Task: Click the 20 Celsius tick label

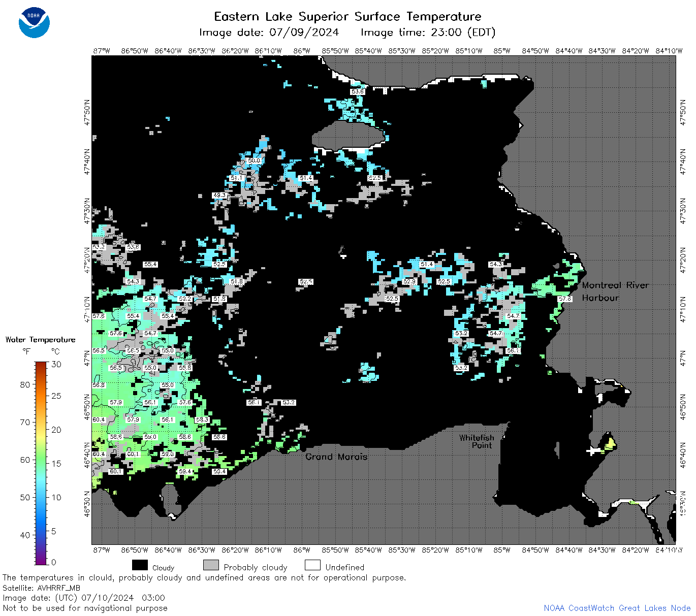Action: click(x=56, y=430)
